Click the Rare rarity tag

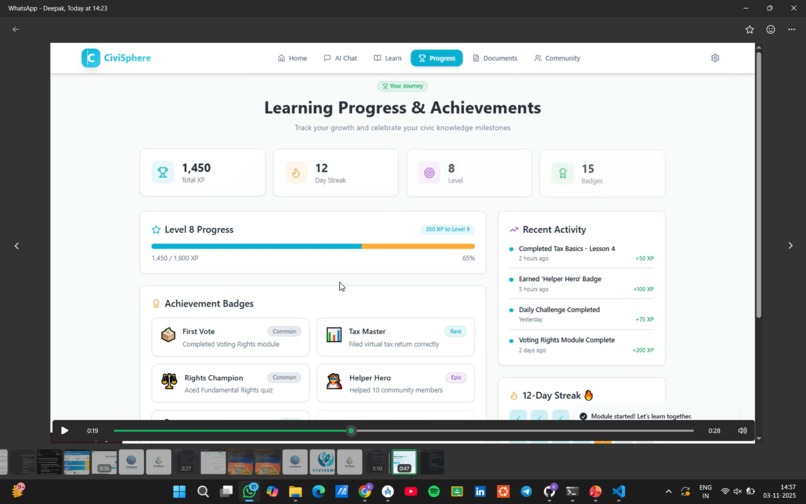tap(455, 331)
